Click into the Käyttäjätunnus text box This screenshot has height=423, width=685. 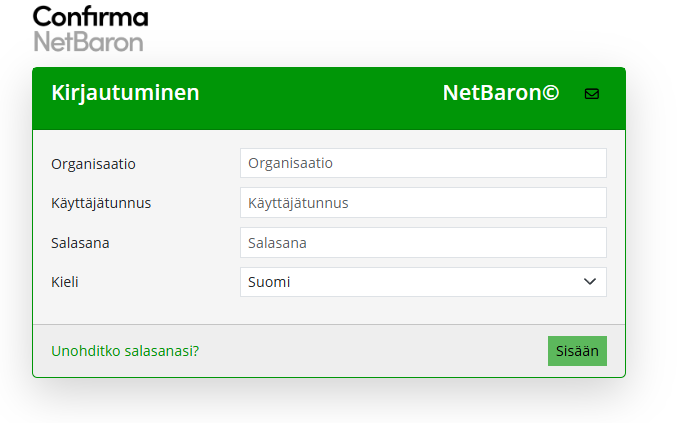coord(423,203)
